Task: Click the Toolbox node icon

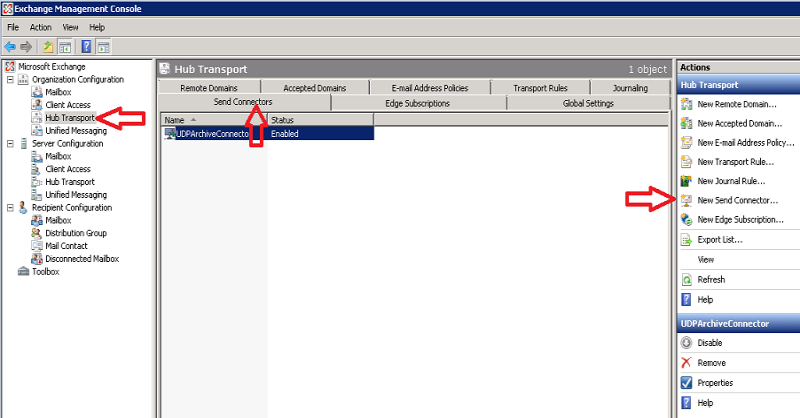Action: click(x=23, y=272)
